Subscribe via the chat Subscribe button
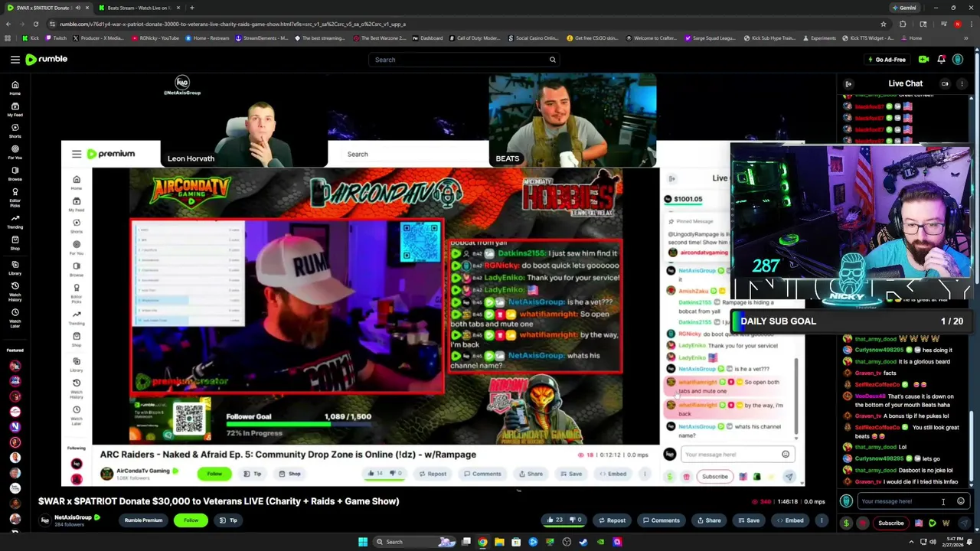Screen dimensions: 980x551 click(x=891, y=523)
